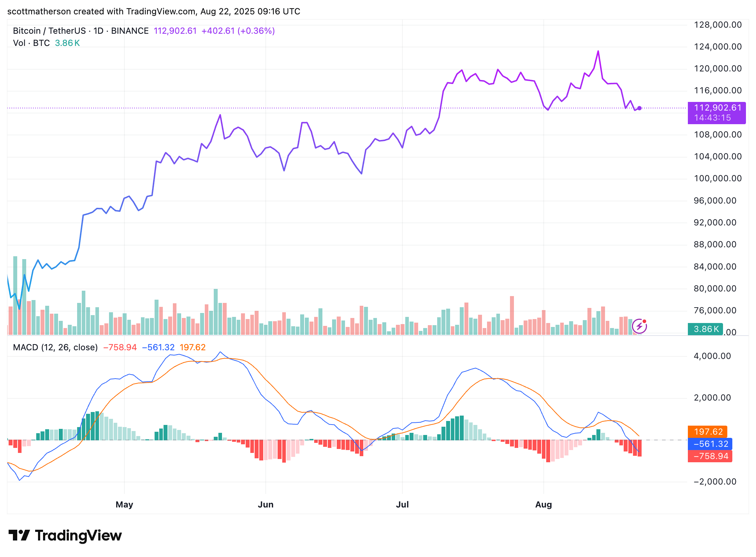The image size is (756, 557).
Task: Click the 128,000.00 price scale label
Action: click(x=718, y=25)
